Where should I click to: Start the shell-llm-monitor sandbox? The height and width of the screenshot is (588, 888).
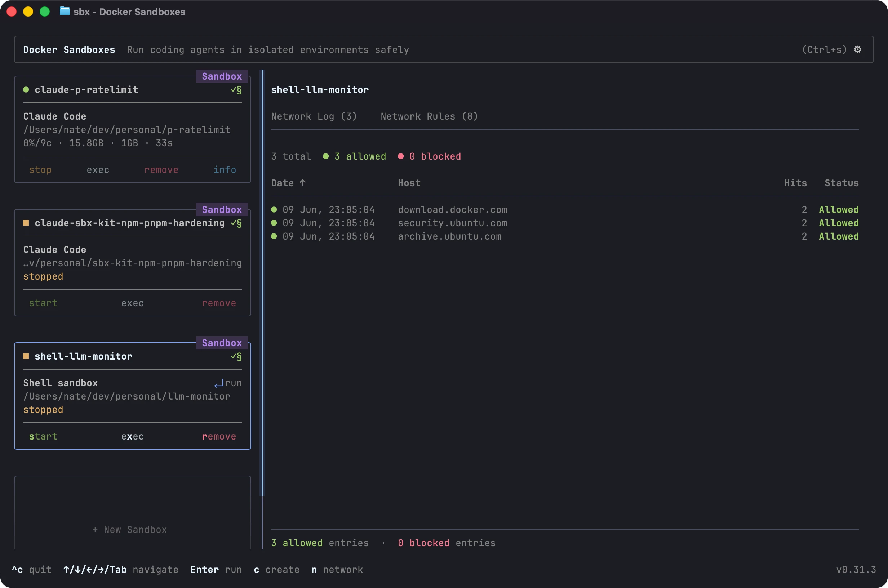[x=43, y=437]
